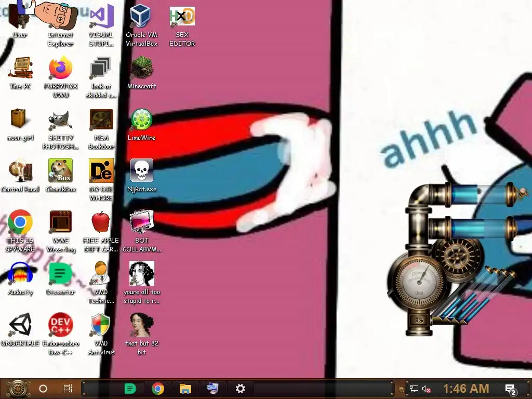
Task: Open the VM0 Antivirus shield icon
Action: pos(101,335)
